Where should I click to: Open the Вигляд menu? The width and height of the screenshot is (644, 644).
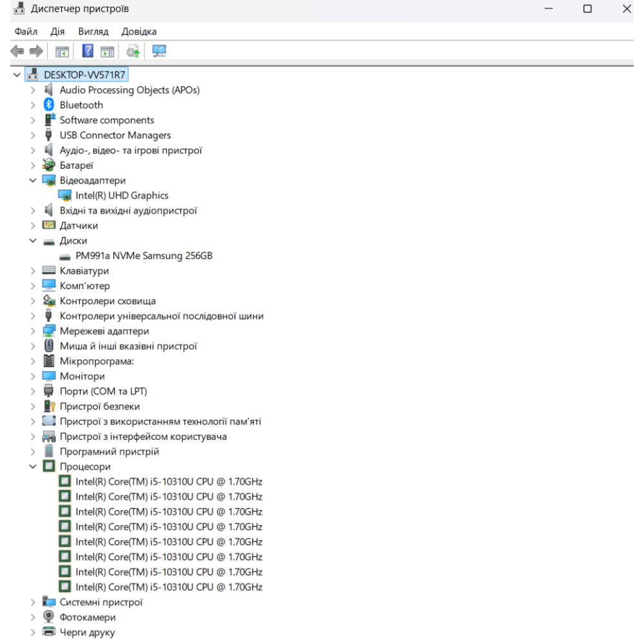point(95,32)
